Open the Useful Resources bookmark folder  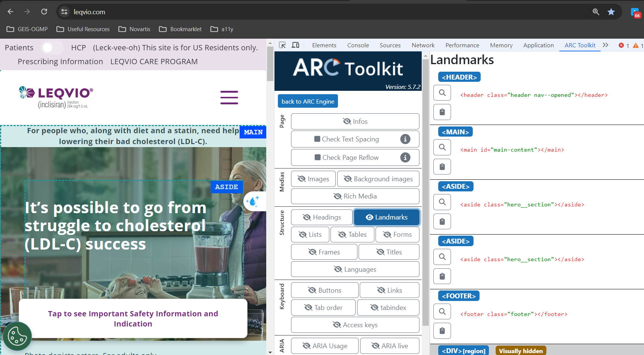tap(83, 29)
